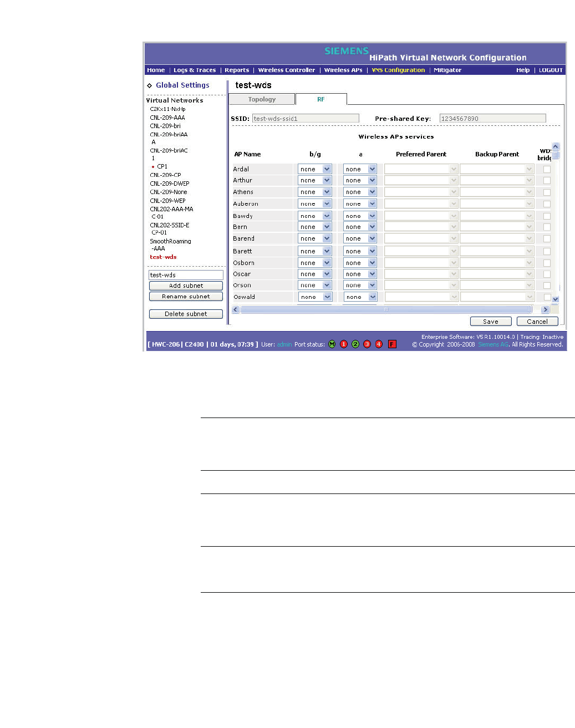The width and height of the screenshot is (575, 728).
Task: Enable WDS bridge checkbox for Arthur
Action: click(x=547, y=180)
